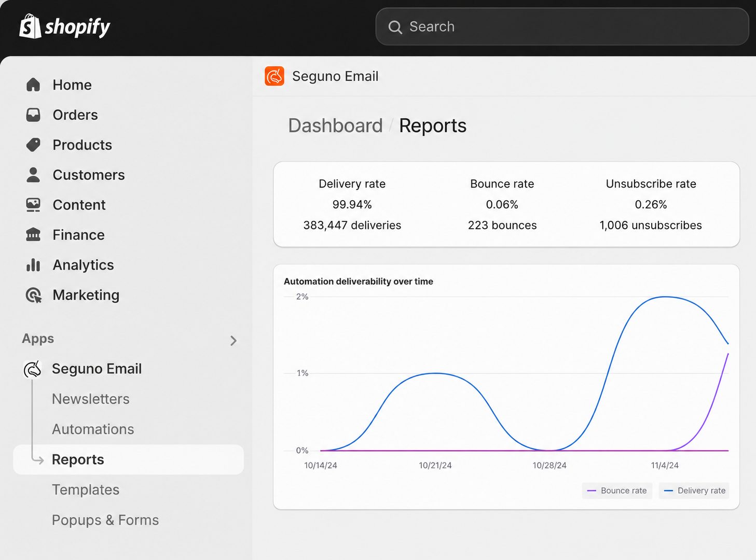756x560 pixels.
Task: Click Automation deliverability over time title
Action: 359,282
